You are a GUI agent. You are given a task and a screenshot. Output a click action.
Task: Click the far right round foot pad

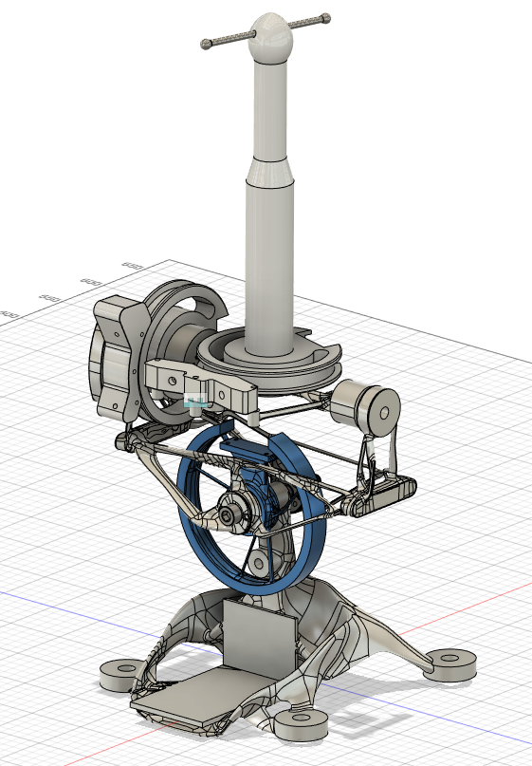point(449,664)
